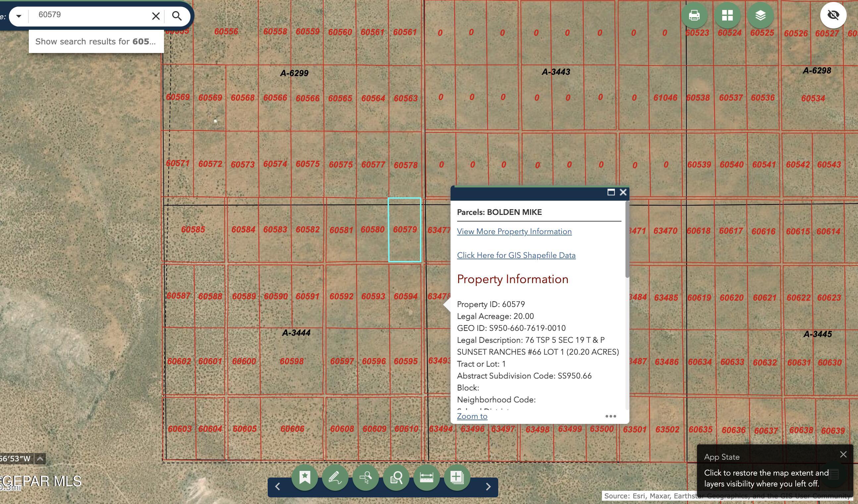Click the Print icon
This screenshot has height=504, width=858.
(x=694, y=15)
